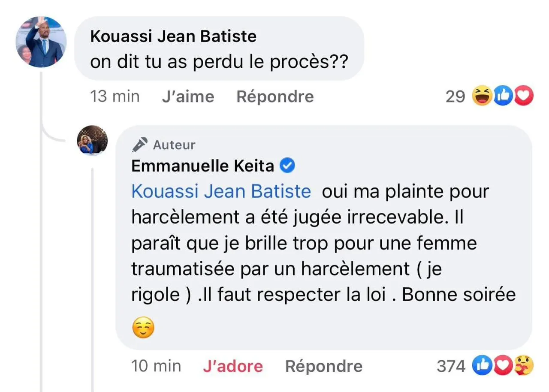Screen dimensions: 549x392
Task: Click Kouassi Jean Batiste's name on top comment
Action: [x=173, y=36]
